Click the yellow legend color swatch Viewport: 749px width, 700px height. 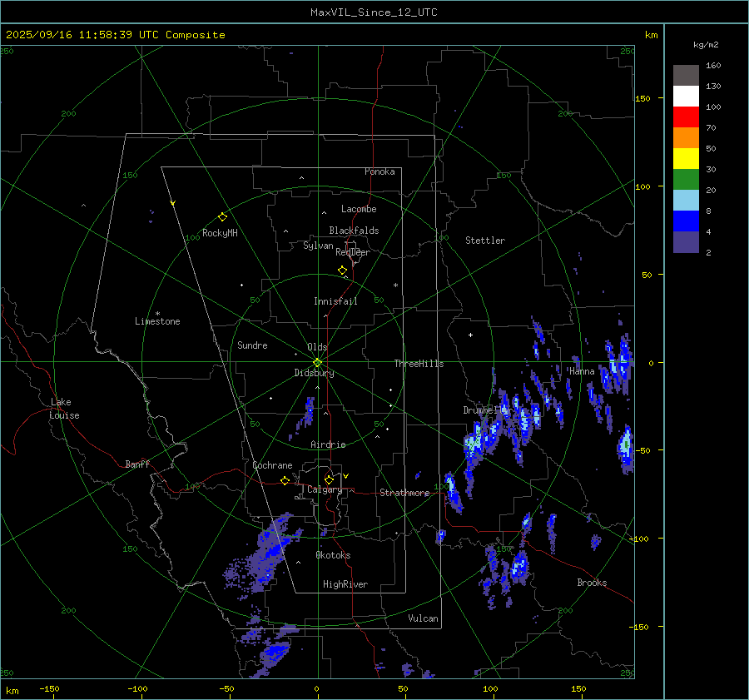point(686,158)
